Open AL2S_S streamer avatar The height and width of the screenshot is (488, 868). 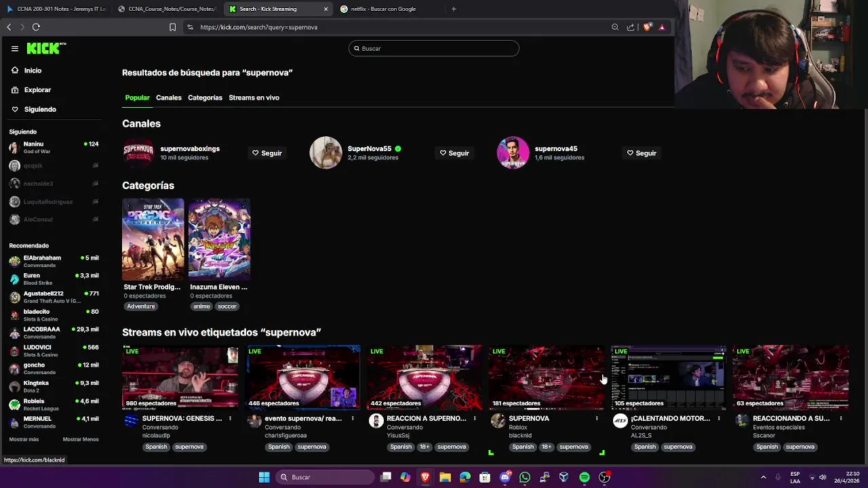point(620,421)
